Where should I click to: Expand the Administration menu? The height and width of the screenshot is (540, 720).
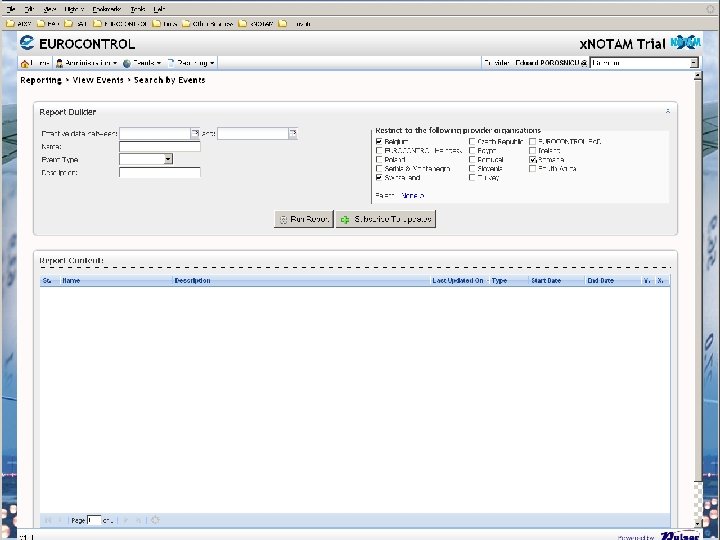point(86,63)
